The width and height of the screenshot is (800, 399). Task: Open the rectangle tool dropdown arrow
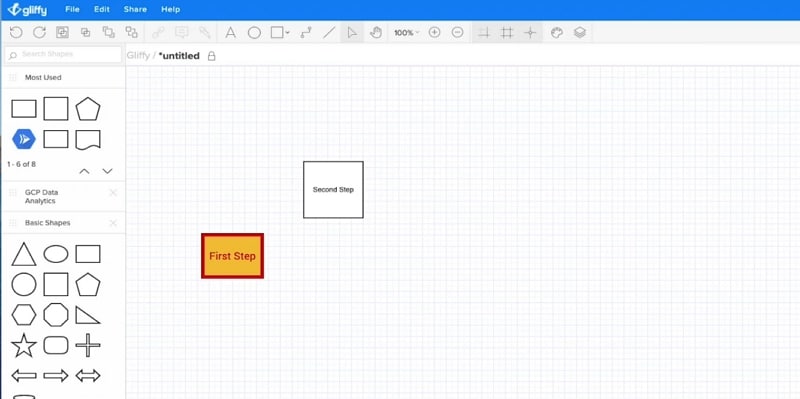(x=287, y=33)
